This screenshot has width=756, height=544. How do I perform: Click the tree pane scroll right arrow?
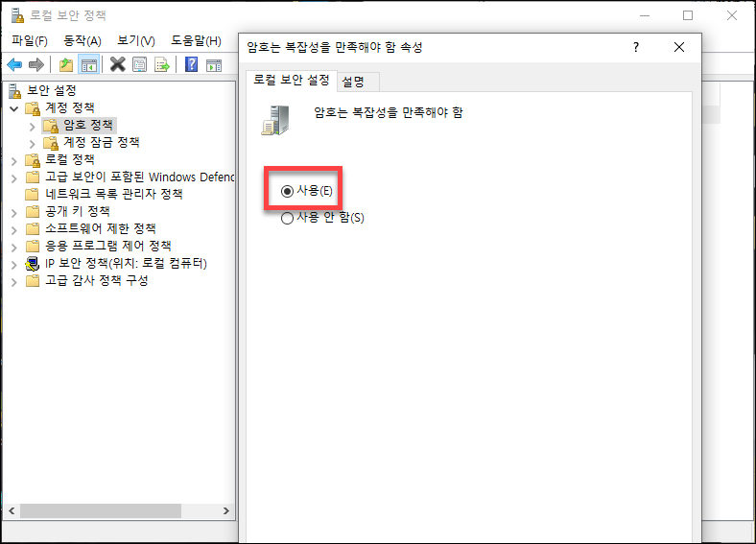click(226, 510)
